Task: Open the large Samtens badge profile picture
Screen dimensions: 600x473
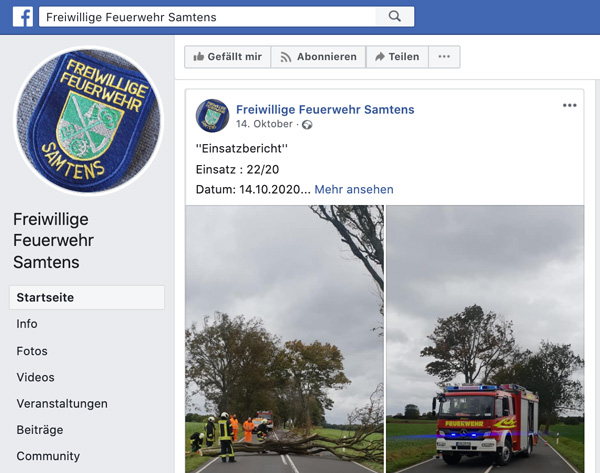Action: click(89, 121)
